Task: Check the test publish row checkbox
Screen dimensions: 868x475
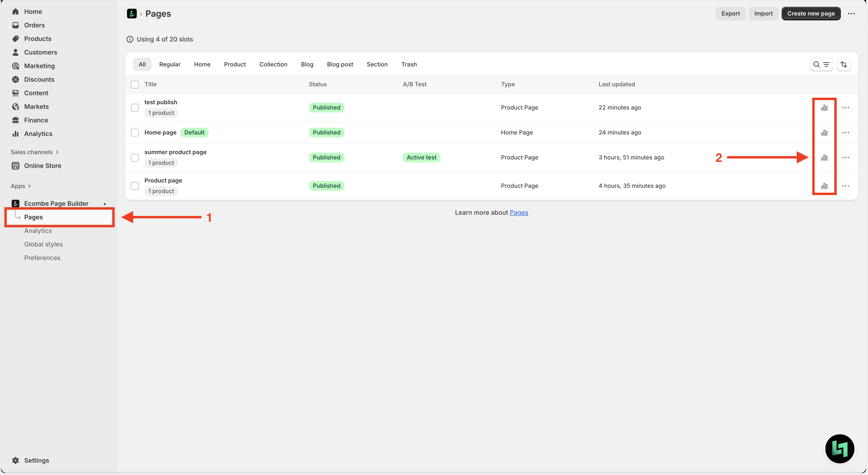Action: (135, 108)
